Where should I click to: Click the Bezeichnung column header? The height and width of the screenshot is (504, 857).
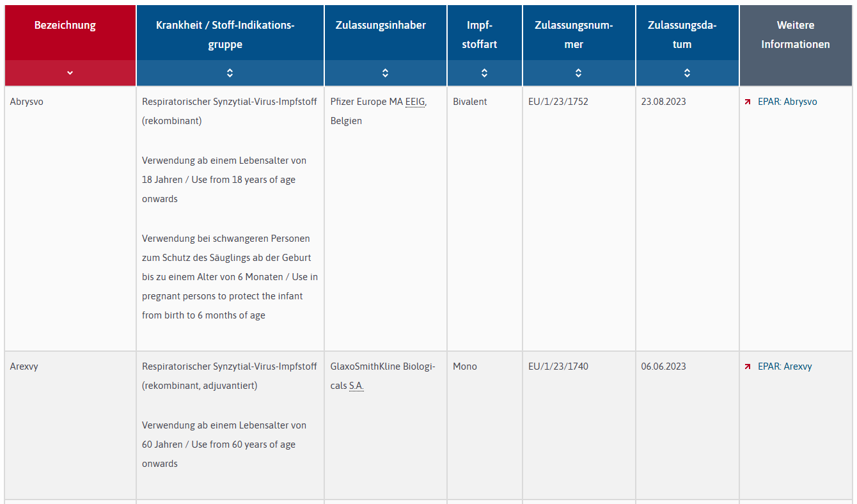(65, 26)
